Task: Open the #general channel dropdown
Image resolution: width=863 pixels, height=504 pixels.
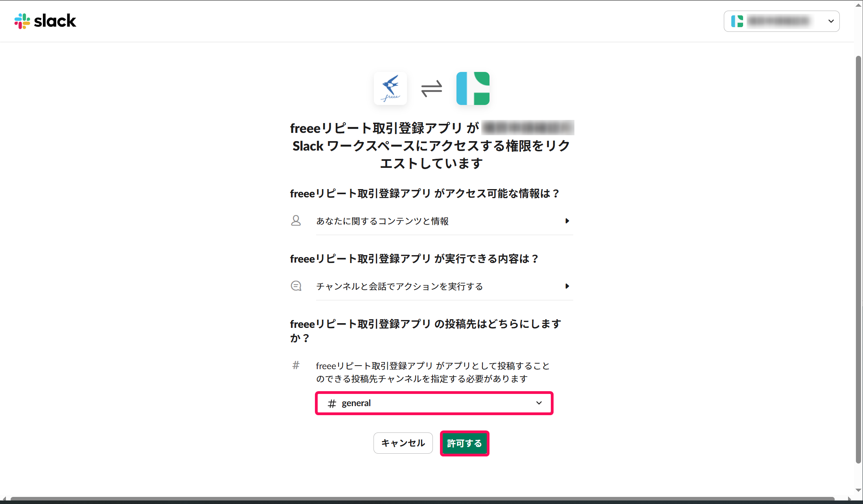Action: 434,403
